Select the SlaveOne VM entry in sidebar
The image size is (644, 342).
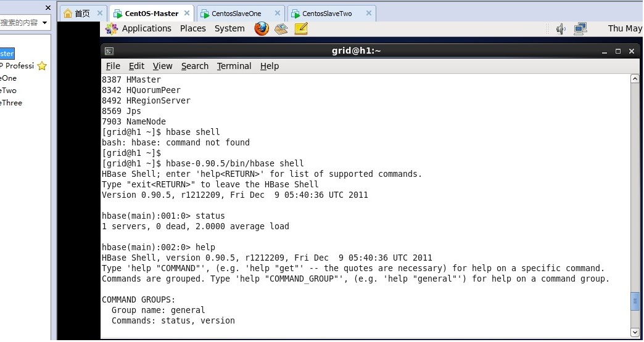click(8, 78)
